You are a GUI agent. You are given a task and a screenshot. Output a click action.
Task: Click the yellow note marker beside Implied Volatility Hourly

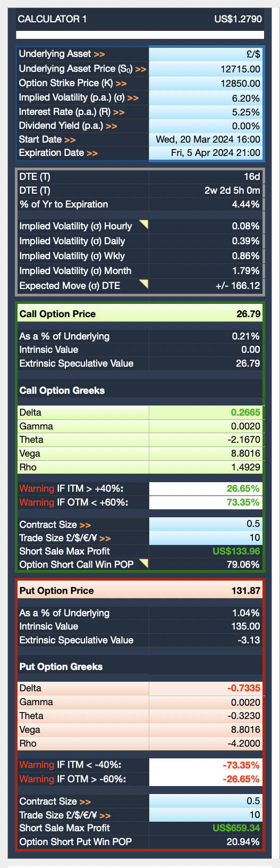click(x=143, y=225)
